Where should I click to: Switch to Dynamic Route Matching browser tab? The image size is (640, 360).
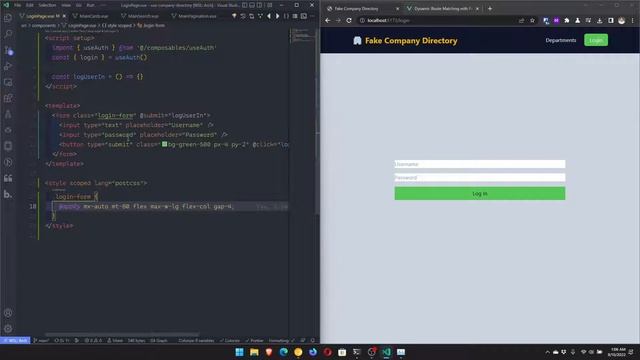443,9
